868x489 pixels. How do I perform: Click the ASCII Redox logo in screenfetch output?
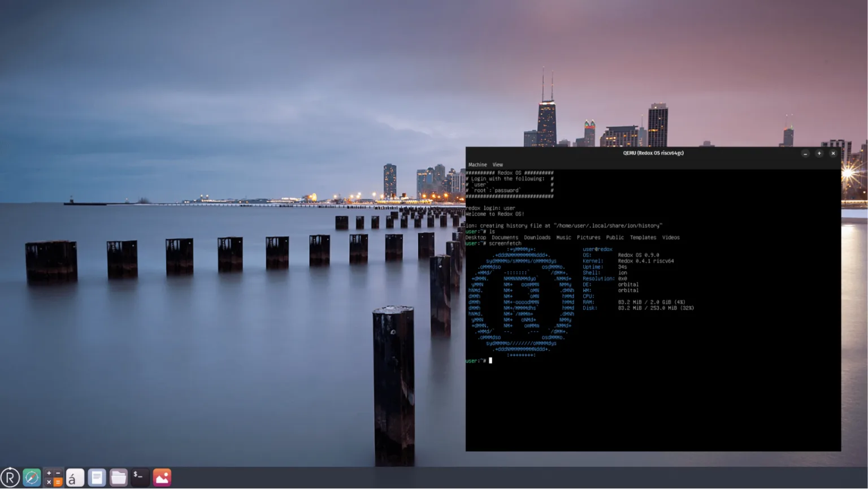520,302
